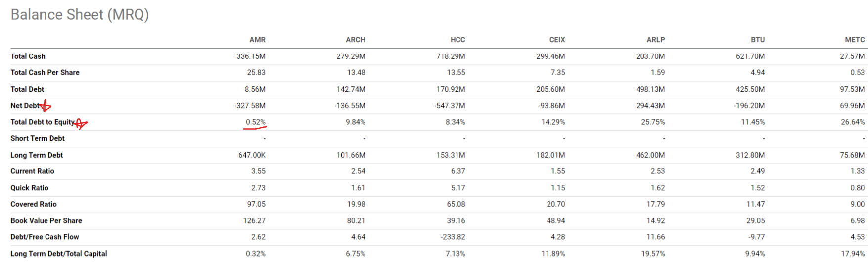Screen dimensions: 868x272
Task: Select the Covered Ratio row label
Action: [34, 204]
